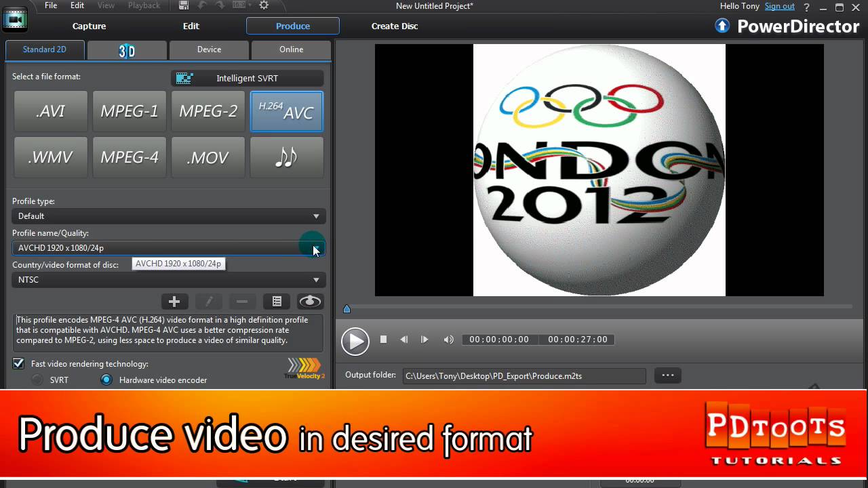The height and width of the screenshot is (488, 868).
Task: Select the H.264 AVC file format
Action: point(287,111)
